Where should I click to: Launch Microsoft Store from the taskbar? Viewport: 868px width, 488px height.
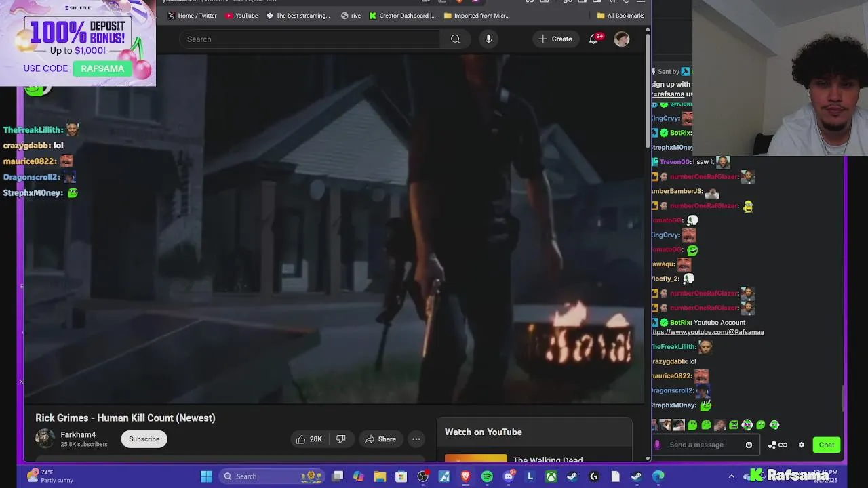click(401, 476)
